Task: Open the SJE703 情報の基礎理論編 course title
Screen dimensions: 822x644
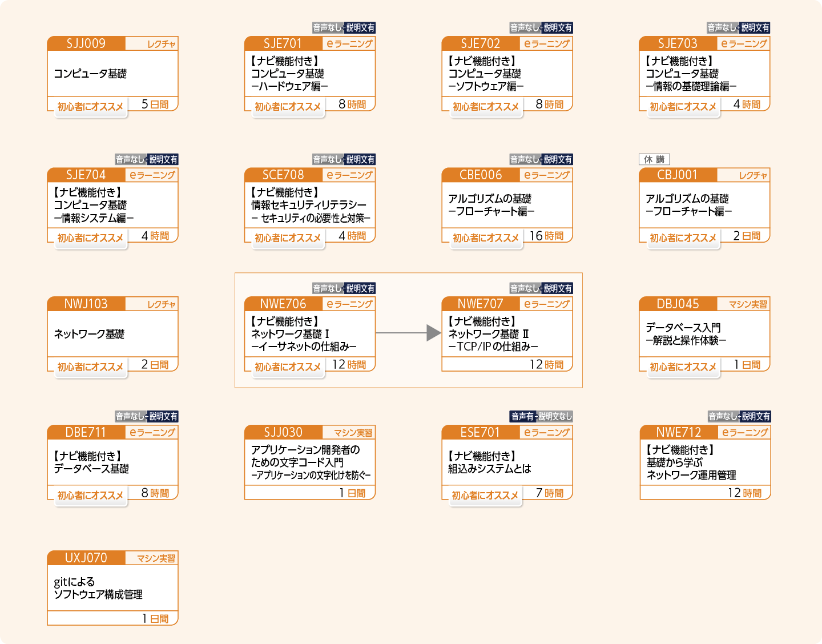Action: click(691, 74)
